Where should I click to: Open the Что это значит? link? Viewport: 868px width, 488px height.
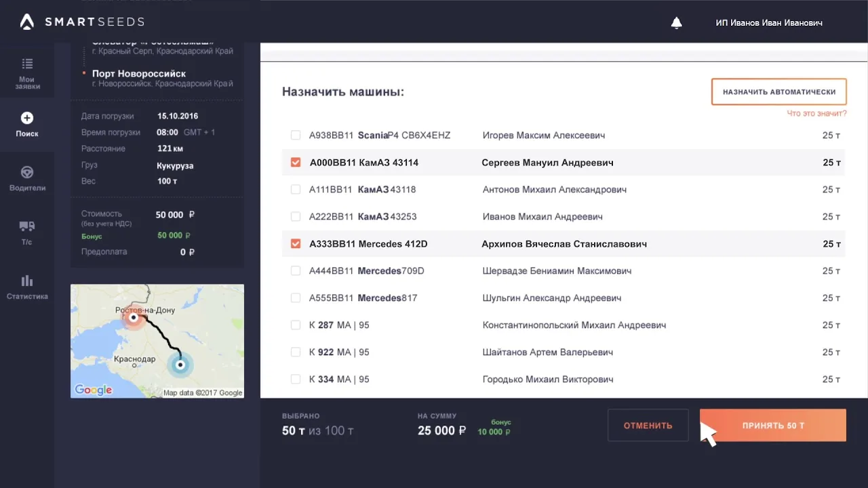816,114
